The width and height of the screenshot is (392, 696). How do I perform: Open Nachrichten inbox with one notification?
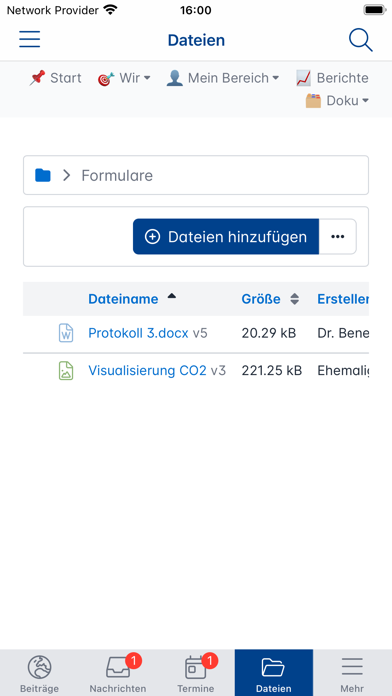(x=118, y=673)
